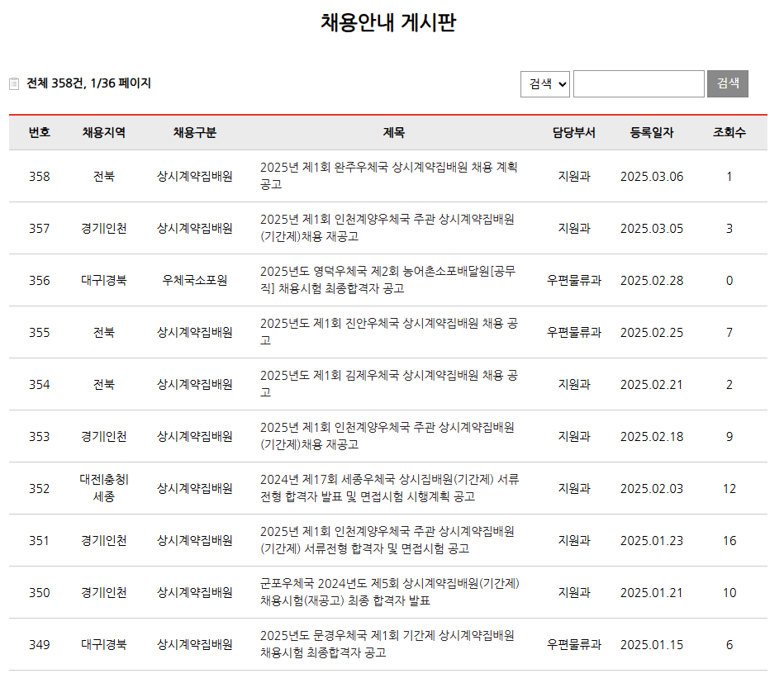
Task: View the 영덕우체국 final successful applicants notice
Action: click(x=388, y=281)
